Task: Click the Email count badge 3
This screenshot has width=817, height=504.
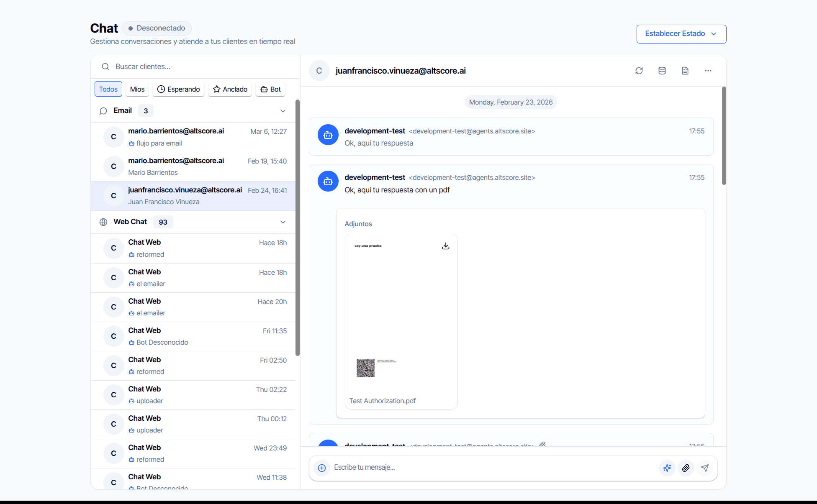Action: pyautogui.click(x=146, y=111)
